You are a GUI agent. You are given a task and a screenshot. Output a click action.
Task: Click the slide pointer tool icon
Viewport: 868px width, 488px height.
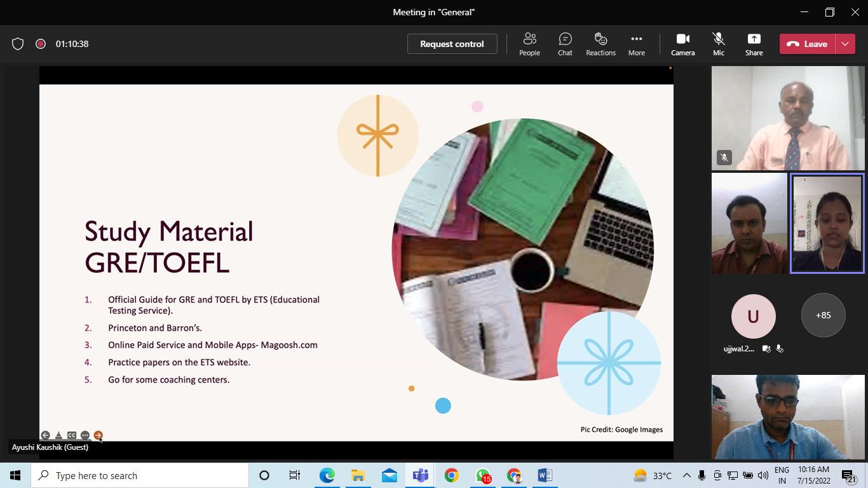[58, 435]
